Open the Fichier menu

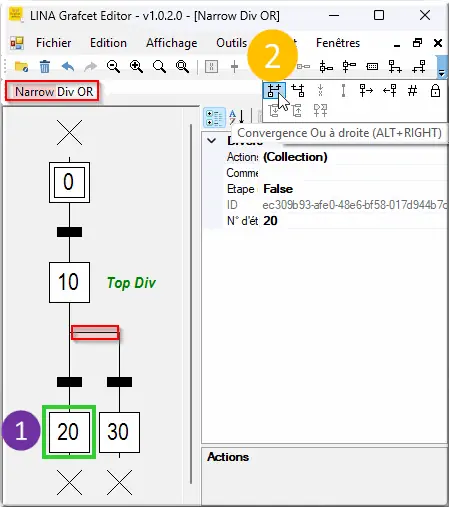tap(53, 43)
